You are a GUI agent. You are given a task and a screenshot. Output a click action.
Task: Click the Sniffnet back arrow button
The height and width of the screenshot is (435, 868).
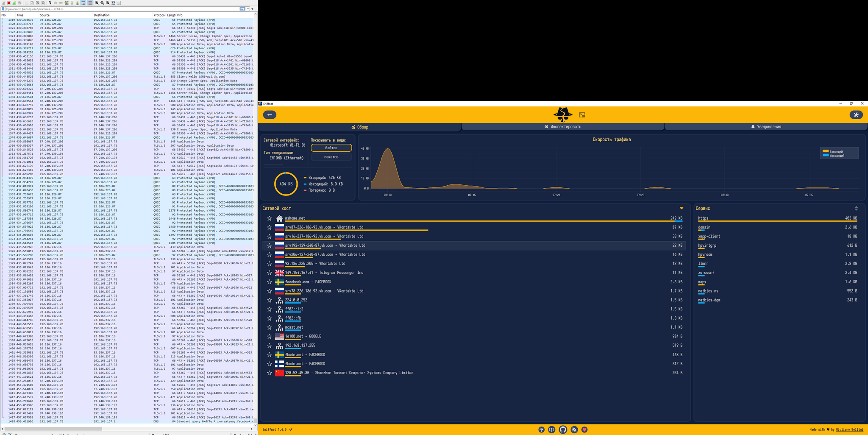(x=270, y=115)
